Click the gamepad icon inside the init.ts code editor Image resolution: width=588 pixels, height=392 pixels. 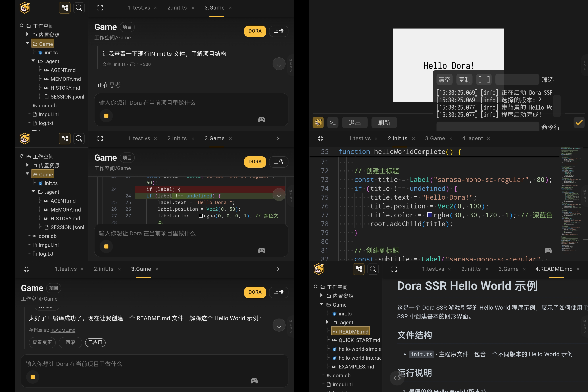point(548,250)
